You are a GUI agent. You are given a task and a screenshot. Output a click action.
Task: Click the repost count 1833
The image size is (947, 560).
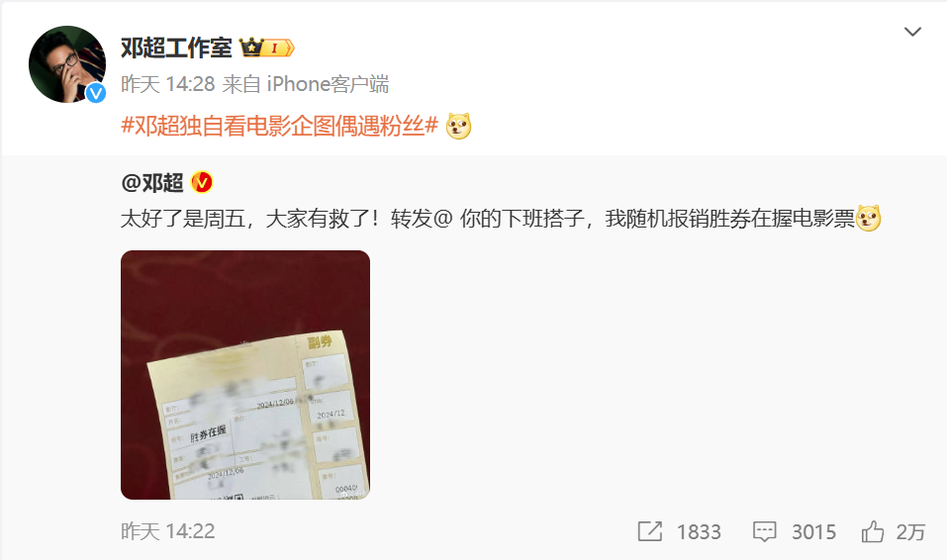pyautogui.click(x=699, y=531)
